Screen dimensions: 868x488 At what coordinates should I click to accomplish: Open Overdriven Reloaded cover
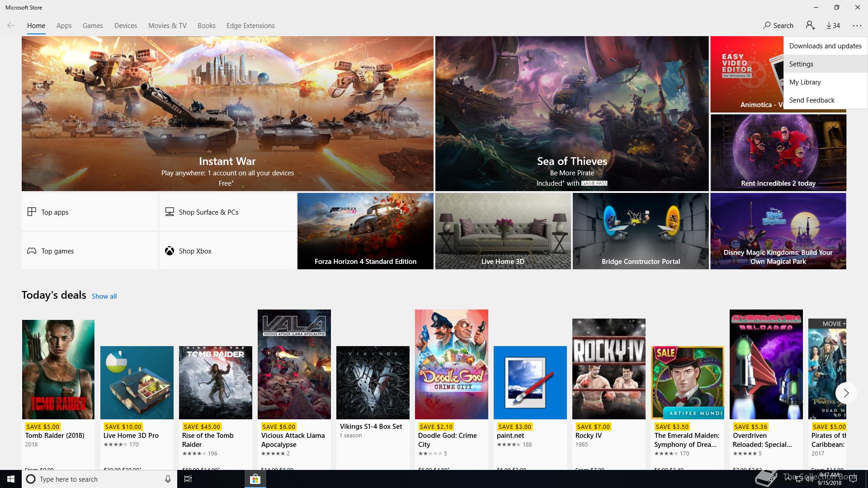pyautogui.click(x=766, y=364)
